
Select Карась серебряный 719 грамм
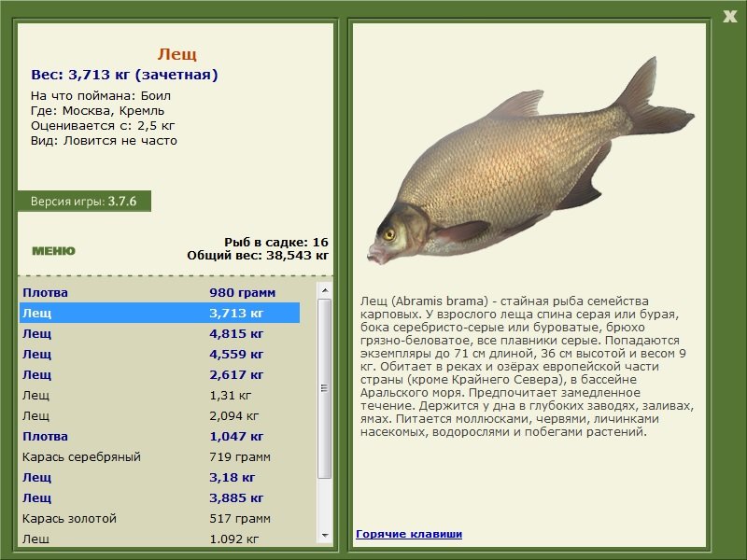click(x=159, y=456)
